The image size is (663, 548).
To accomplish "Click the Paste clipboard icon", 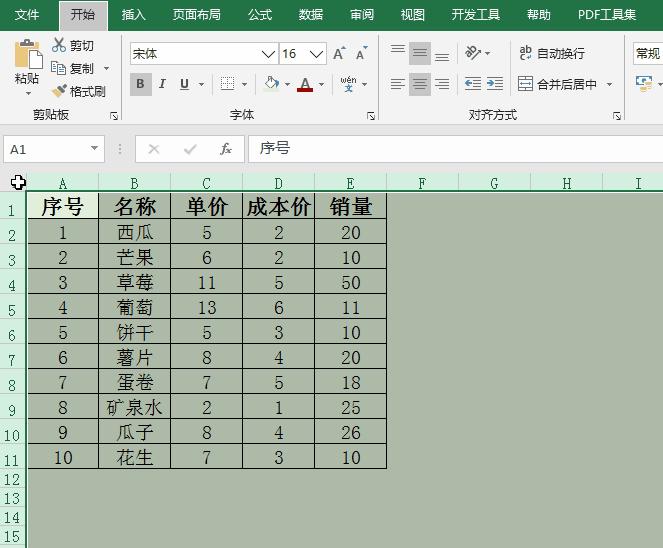I will coord(28,54).
